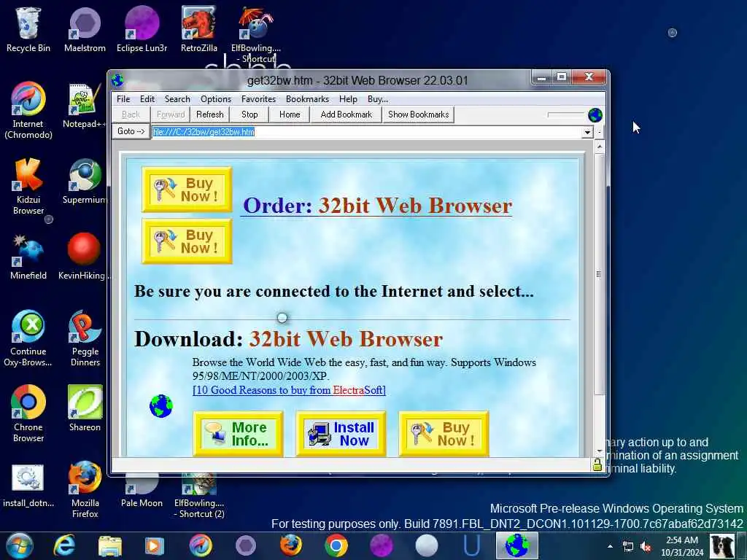The image size is (747, 560).
Task: Open the Edit menu
Action: [147, 99]
